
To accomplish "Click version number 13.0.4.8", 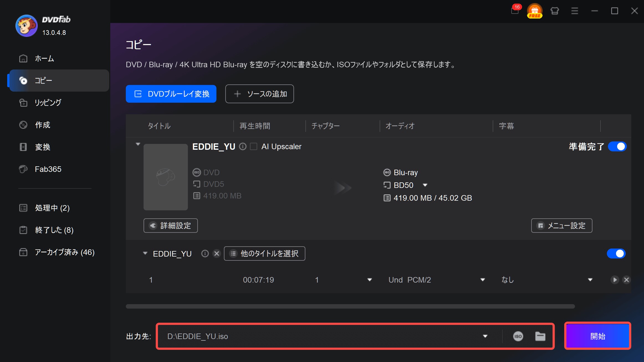I will coord(54,33).
